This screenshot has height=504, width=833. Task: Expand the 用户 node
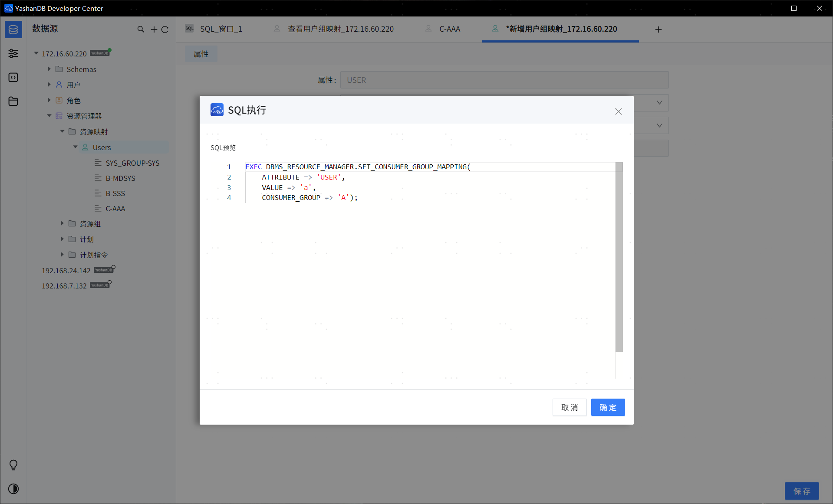pyautogui.click(x=49, y=85)
